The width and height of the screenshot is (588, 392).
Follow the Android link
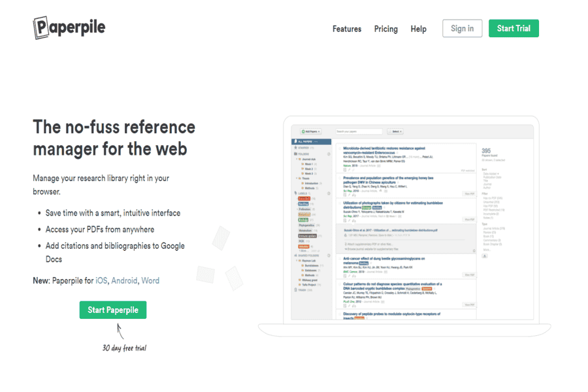pos(124,280)
